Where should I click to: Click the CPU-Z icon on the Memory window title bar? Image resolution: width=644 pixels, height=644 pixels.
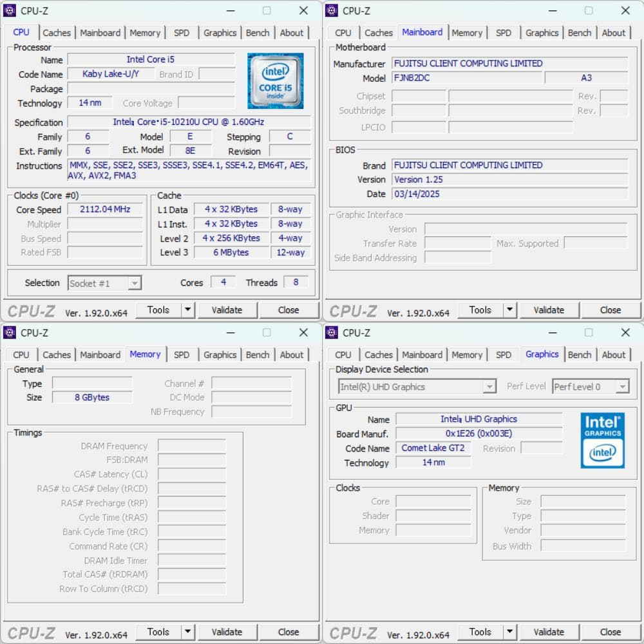pos(9,332)
